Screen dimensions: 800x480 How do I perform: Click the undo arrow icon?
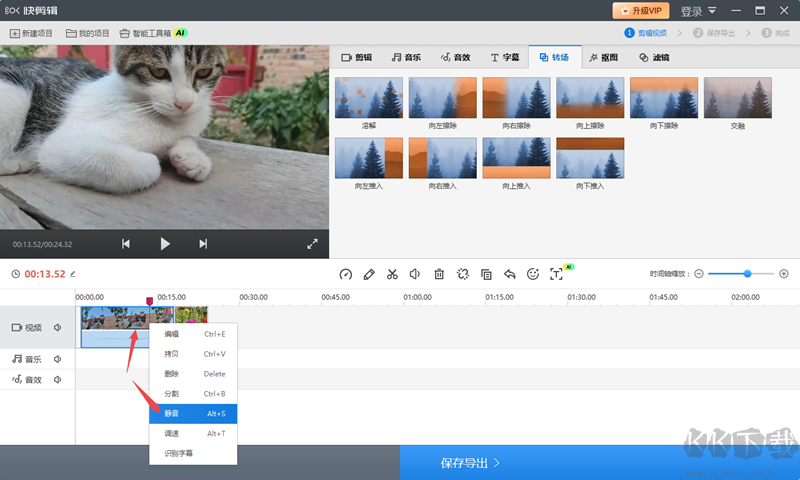click(x=509, y=274)
